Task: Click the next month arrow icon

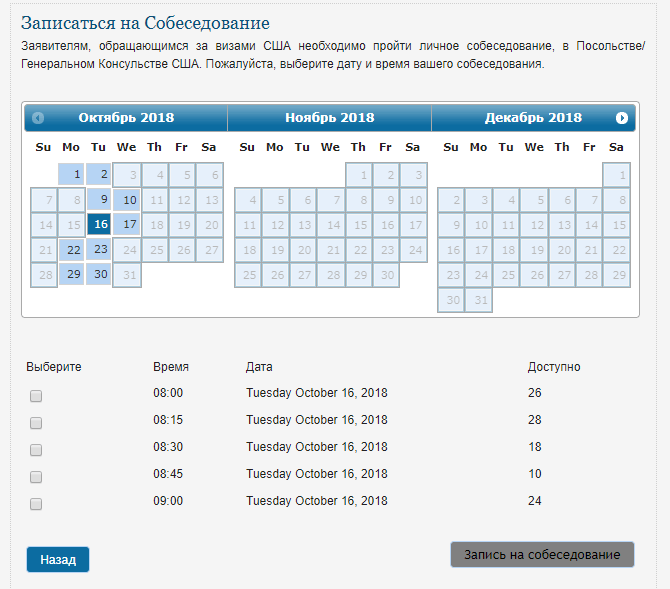Action: pos(622,118)
